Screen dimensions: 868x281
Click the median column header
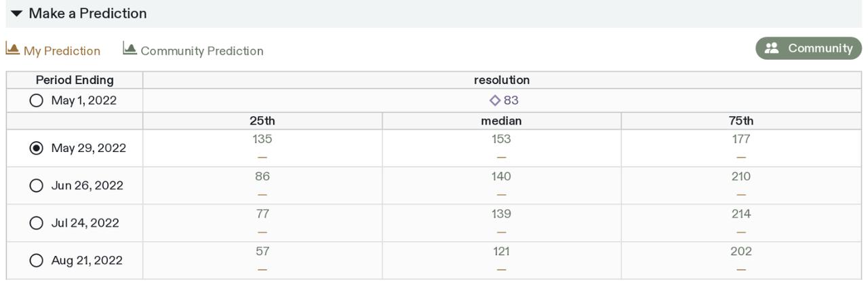click(501, 121)
